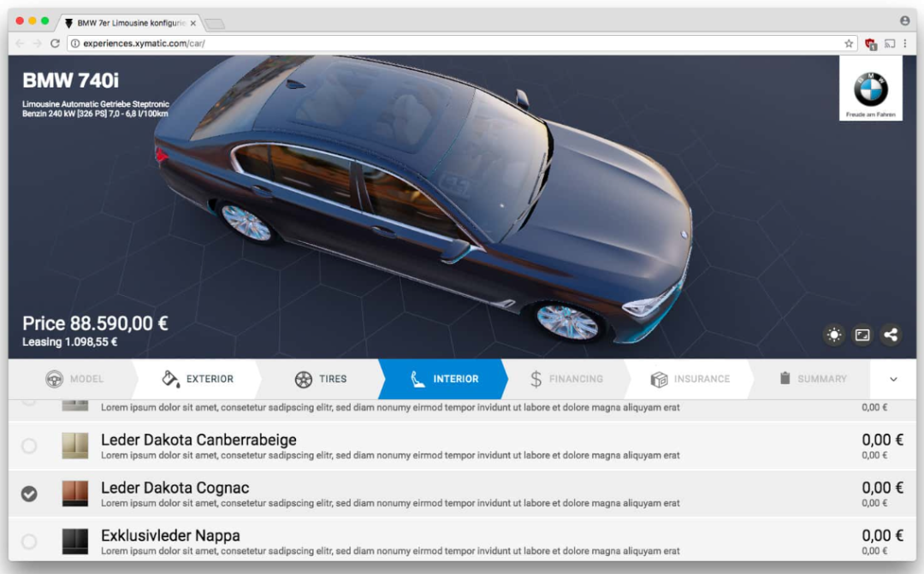Go forward in browser history
The image size is (924, 574).
[x=37, y=44]
